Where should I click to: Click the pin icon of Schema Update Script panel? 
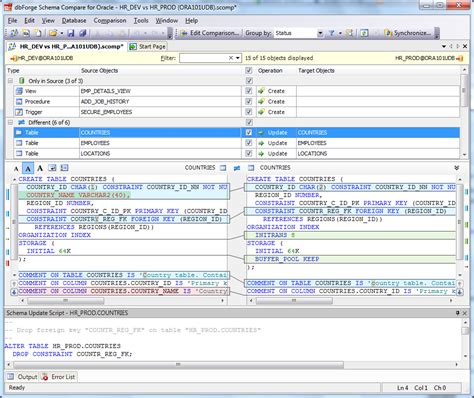[x=457, y=313]
